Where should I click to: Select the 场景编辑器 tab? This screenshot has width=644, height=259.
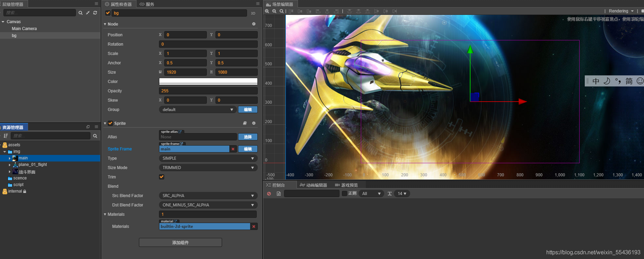280,4
